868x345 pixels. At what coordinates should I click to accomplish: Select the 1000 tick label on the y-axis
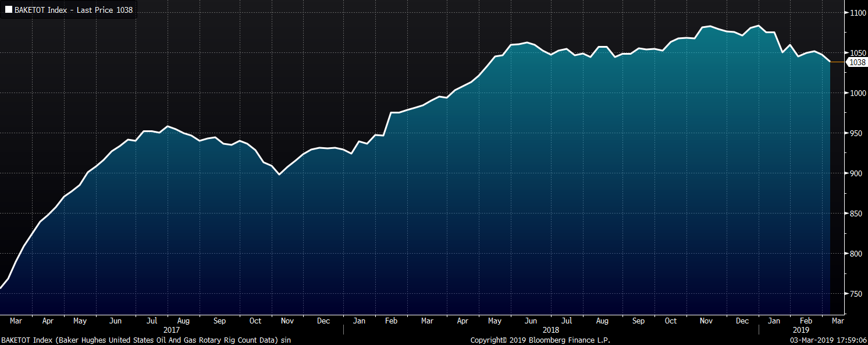click(858, 93)
